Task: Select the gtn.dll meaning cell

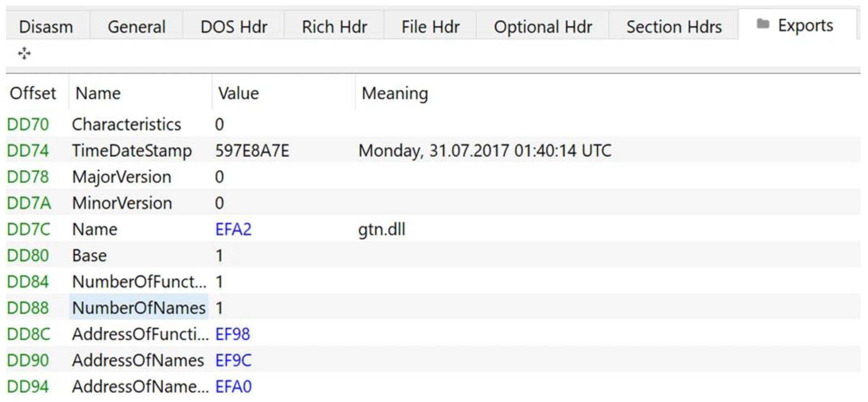Action: pos(382,229)
